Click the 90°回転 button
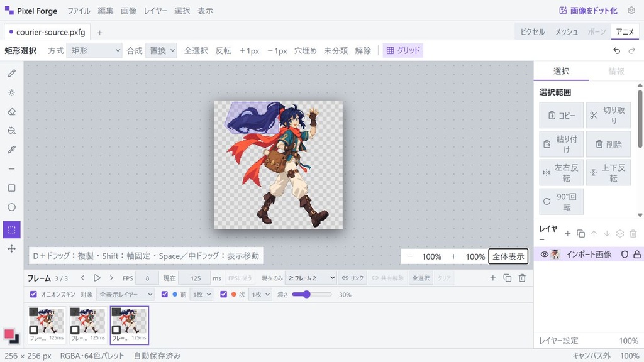The height and width of the screenshot is (362, 644). [561, 202]
